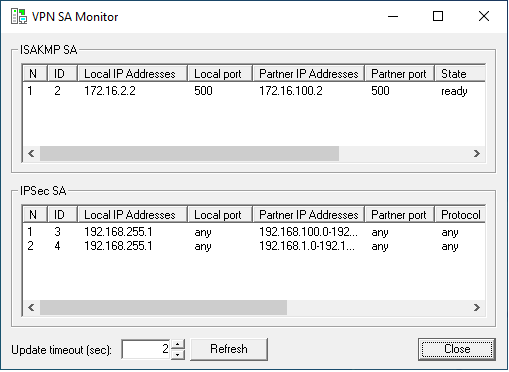Sort IPSec SA by Partner IP Addresses header
Screen dimensions: 509x372
pos(309,214)
